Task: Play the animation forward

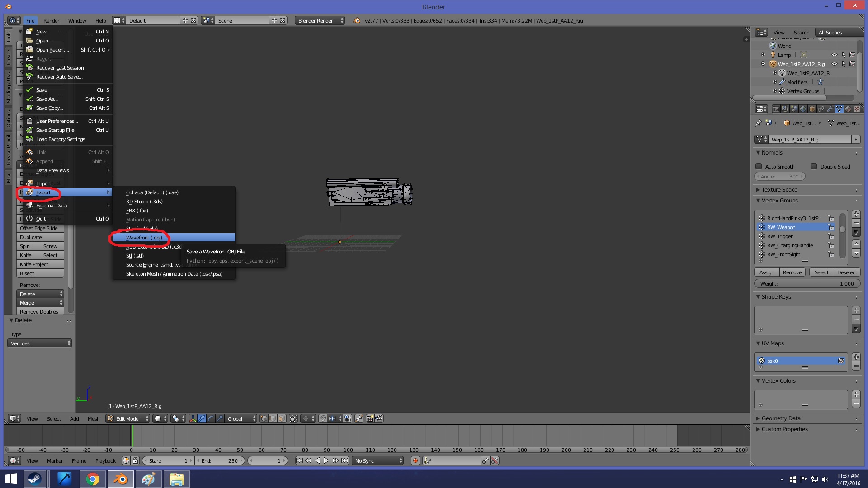Action: (326, 461)
